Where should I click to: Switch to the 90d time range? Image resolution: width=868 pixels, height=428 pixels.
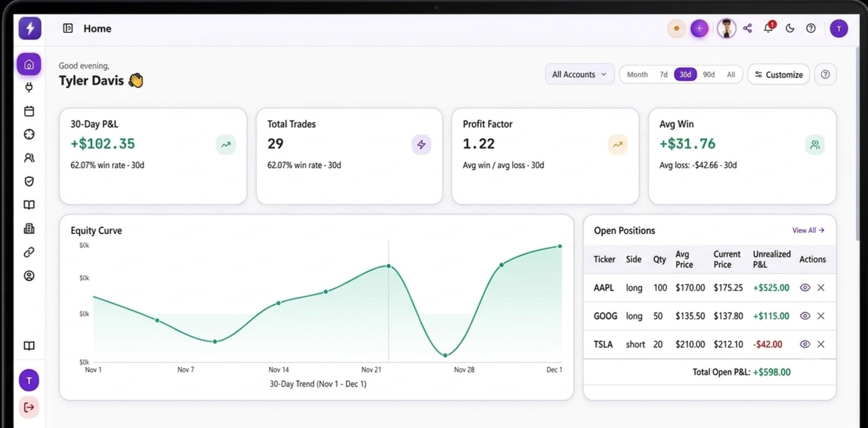point(709,75)
